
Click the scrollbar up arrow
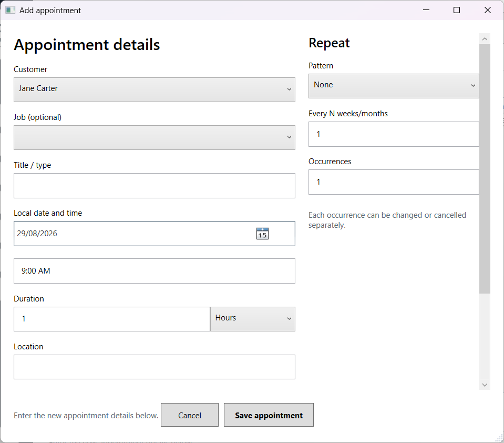point(485,39)
